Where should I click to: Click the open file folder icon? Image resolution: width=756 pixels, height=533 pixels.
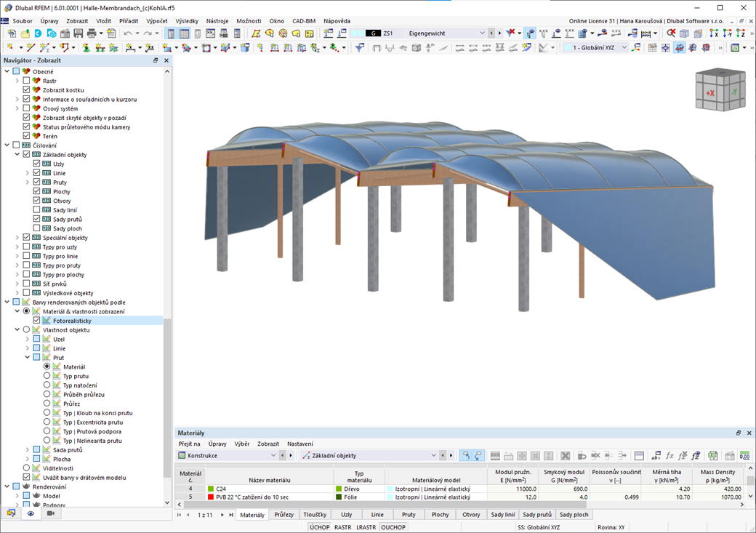[x=25, y=33]
